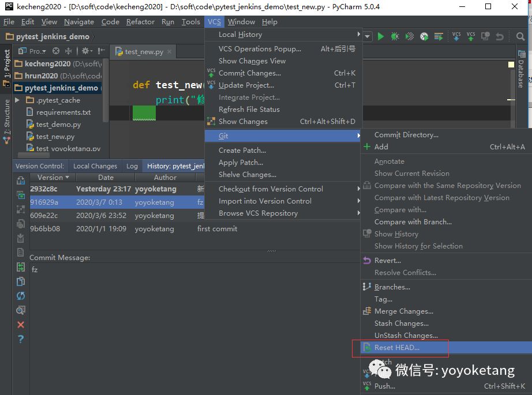This screenshot has width=532, height=395.
Task: Select Commit Changes... in VCS menu
Action: coord(284,73)
